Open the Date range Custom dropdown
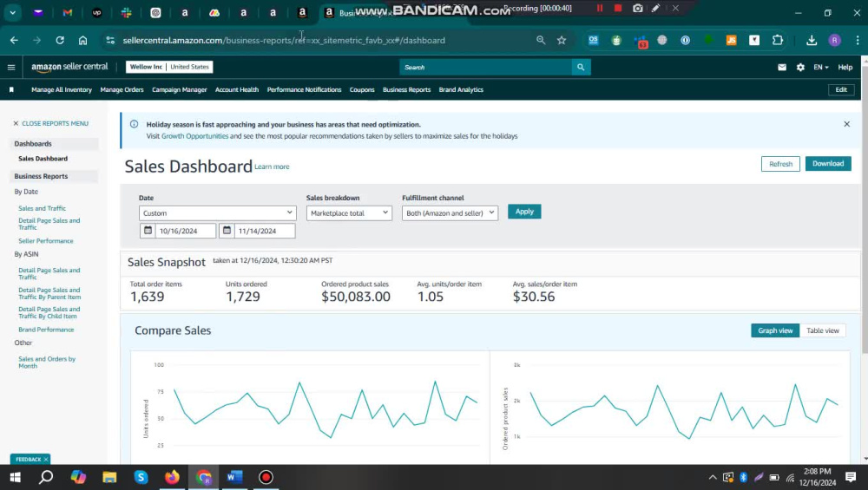Image resolution: width=868 pixels, height=490 pixels. 218,213
